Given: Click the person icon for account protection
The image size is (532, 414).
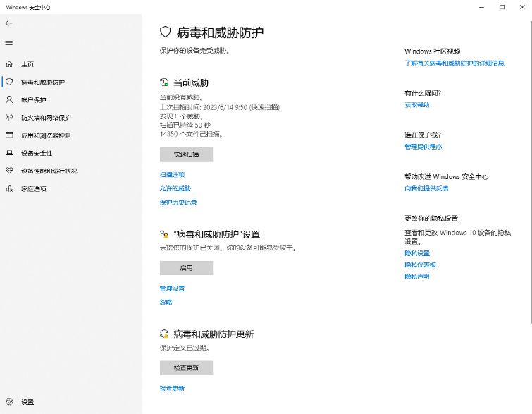Looking at the screenshot, I should coord(9,99).
